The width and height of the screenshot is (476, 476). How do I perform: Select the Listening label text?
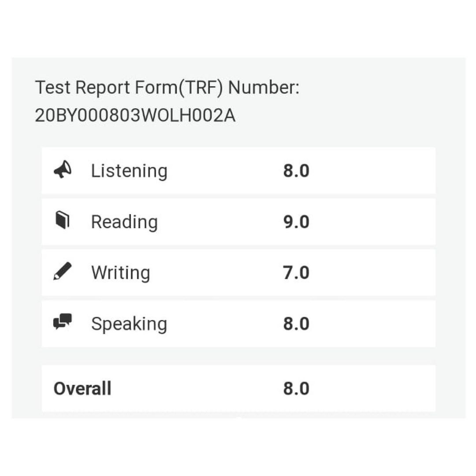pyautogui.click(x=129, y=170)
